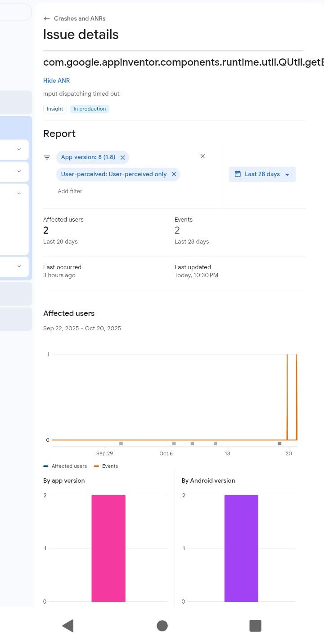324x644 pixels.
Task: Toggle the Events legend item
Action: (x=106, y=466)
